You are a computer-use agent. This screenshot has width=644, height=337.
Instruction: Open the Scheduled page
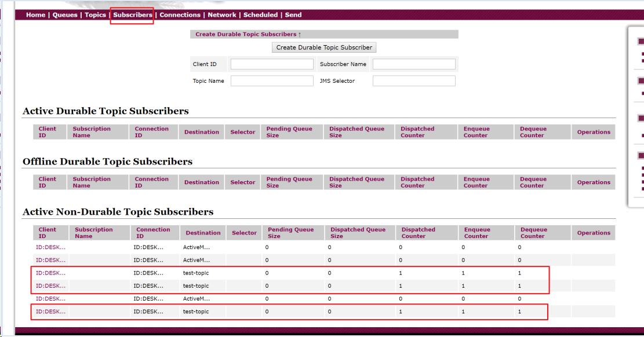point(260,15)
